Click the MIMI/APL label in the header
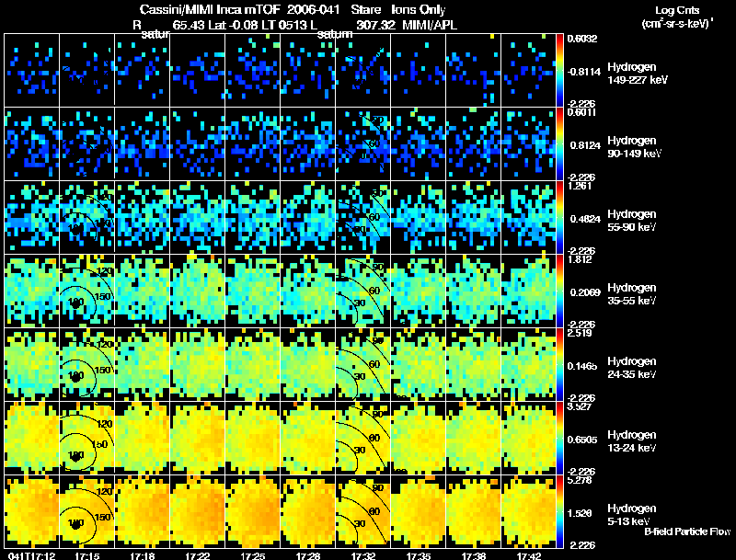Screen dimensions: 736x560 [x=430, y=25]
